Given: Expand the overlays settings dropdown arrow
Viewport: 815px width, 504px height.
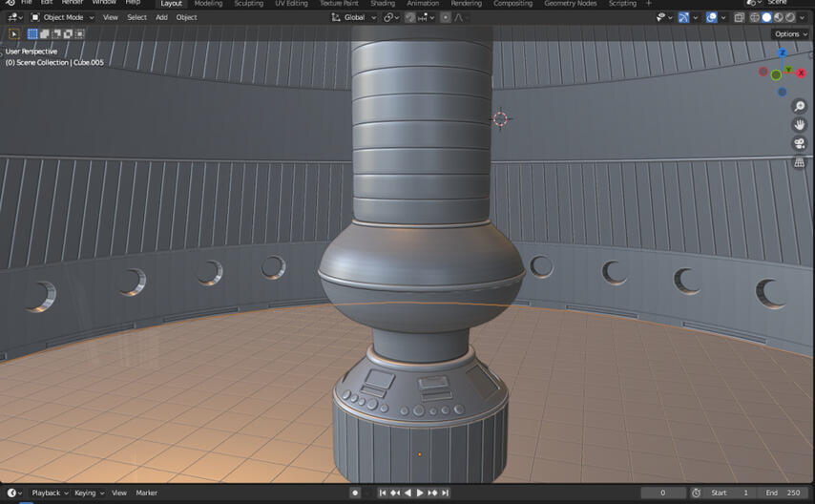Looking at the screenshot, I should point(723,18).
